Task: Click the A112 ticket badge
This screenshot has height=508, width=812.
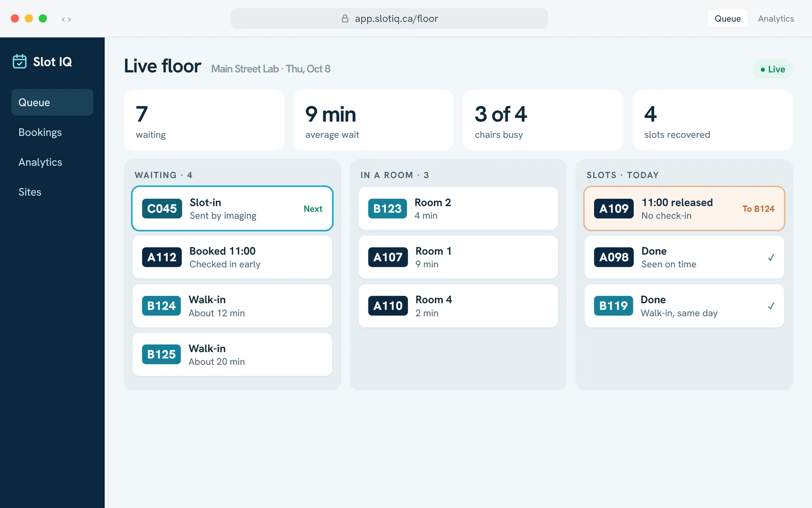Action: click(x=162, y=258)
